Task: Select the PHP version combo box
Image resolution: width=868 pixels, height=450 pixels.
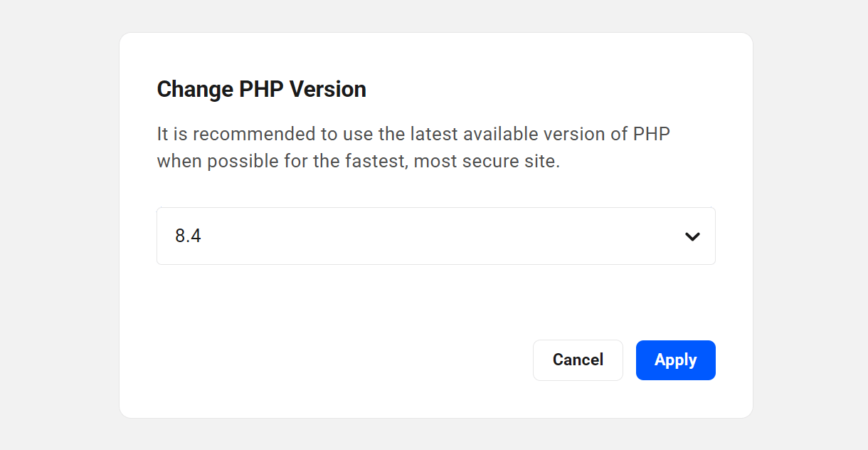Action: point(435,236)
